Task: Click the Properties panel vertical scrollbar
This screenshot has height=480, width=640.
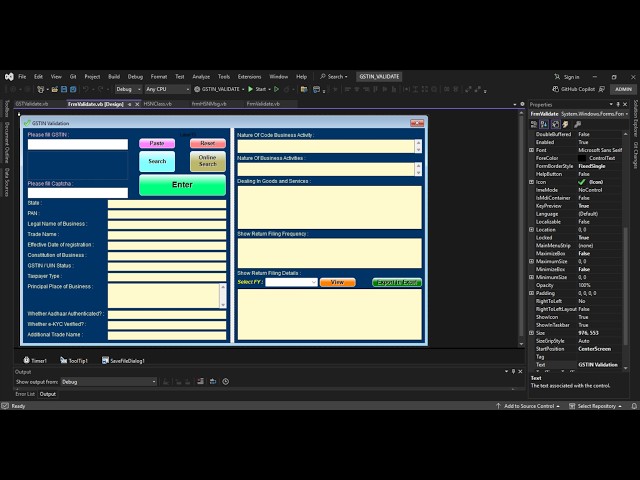Action: coord(626,286)
